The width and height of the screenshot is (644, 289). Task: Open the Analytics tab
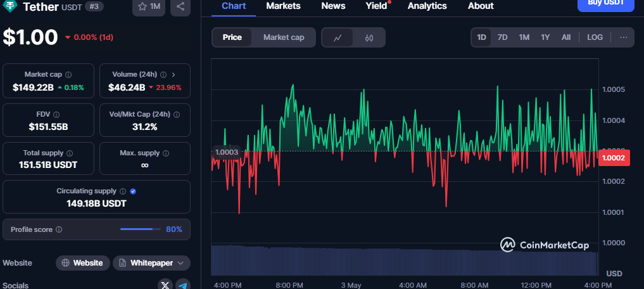[427, 6]
